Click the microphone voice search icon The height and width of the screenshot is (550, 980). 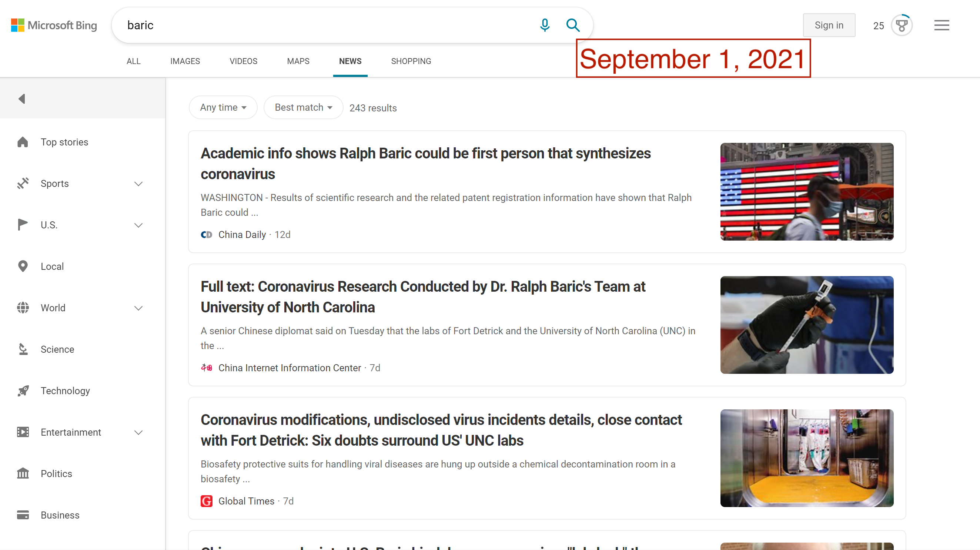coord(544,25)
